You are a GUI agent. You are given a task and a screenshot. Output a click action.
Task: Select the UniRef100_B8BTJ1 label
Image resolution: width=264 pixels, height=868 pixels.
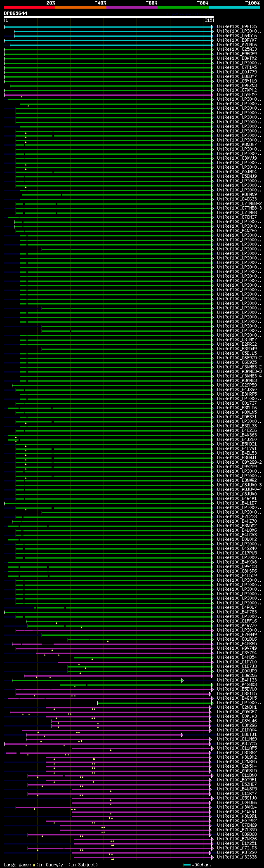coord(237,735)
